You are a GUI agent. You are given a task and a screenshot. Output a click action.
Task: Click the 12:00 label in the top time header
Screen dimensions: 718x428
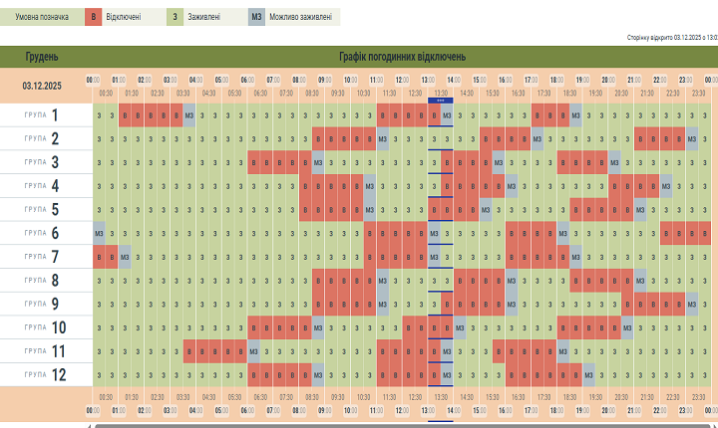click(401, 80)
